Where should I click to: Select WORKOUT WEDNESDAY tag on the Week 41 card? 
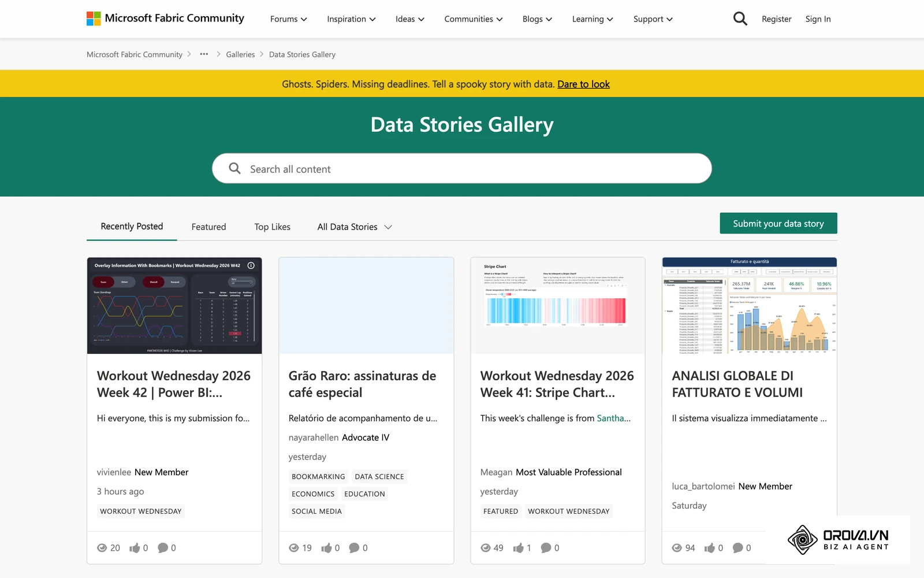pyautogui.click(x=569, y=512)
